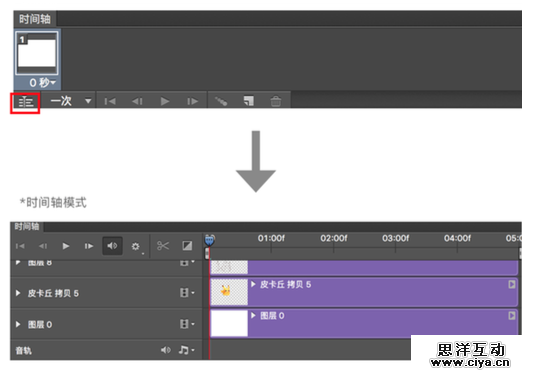
Task: Click the 04:00f mark on time ruler
Action: click(x=457, y=238)
